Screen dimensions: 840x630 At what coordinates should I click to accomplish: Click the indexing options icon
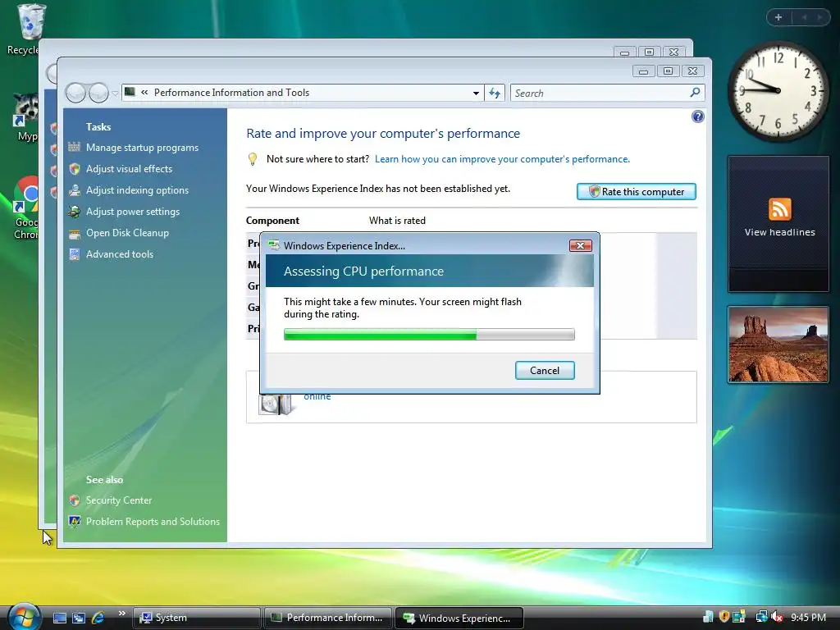click(x=75, y=190)
